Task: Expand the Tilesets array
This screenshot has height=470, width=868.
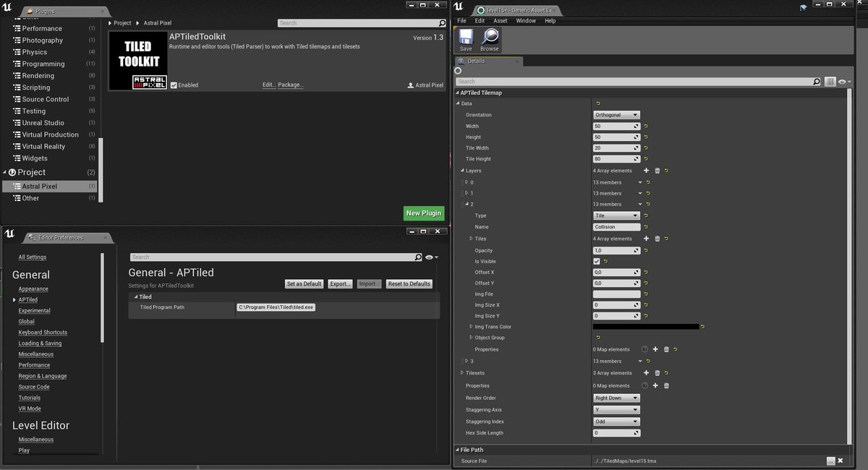Action: [x=462, y=373]
